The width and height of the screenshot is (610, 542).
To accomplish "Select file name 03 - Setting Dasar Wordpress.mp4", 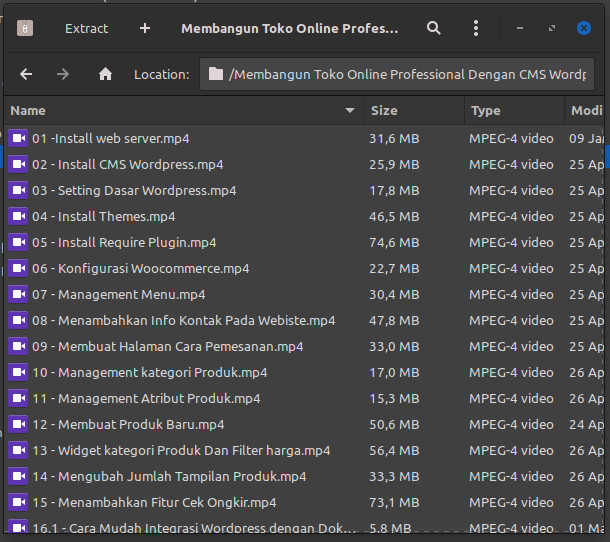I will (134, 191).
